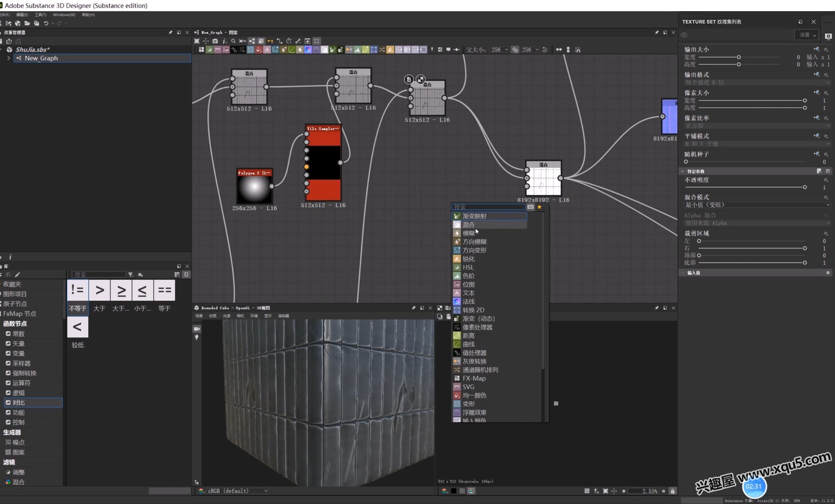Click the camera icon in 3D view sidebar
835x504 pixels.
pos(197,329)
